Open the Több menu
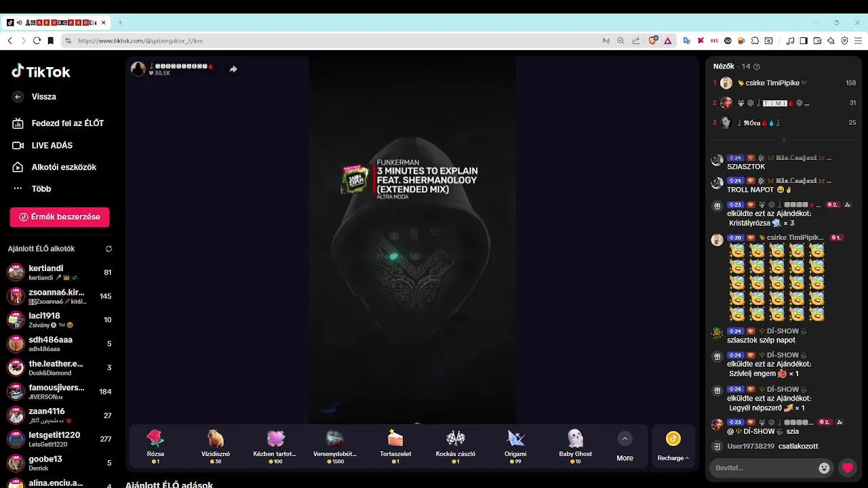The image size is (868, 488). click(31, 188)
